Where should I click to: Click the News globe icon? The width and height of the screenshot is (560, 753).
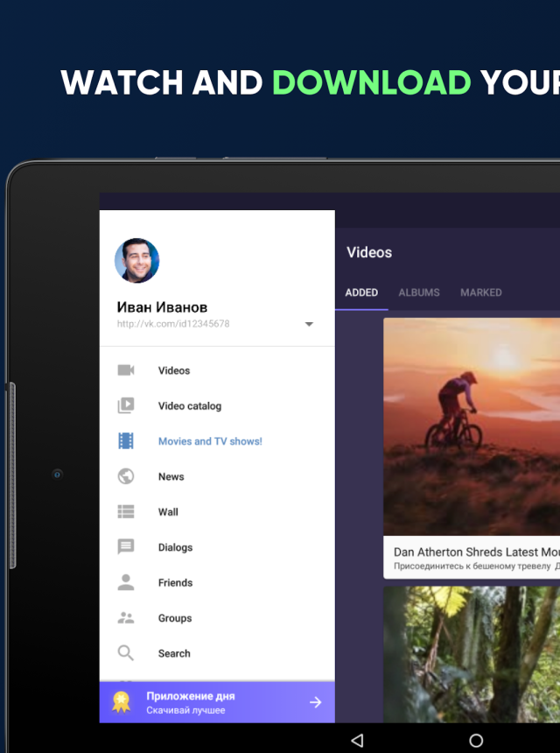click(x=126, y=476)
